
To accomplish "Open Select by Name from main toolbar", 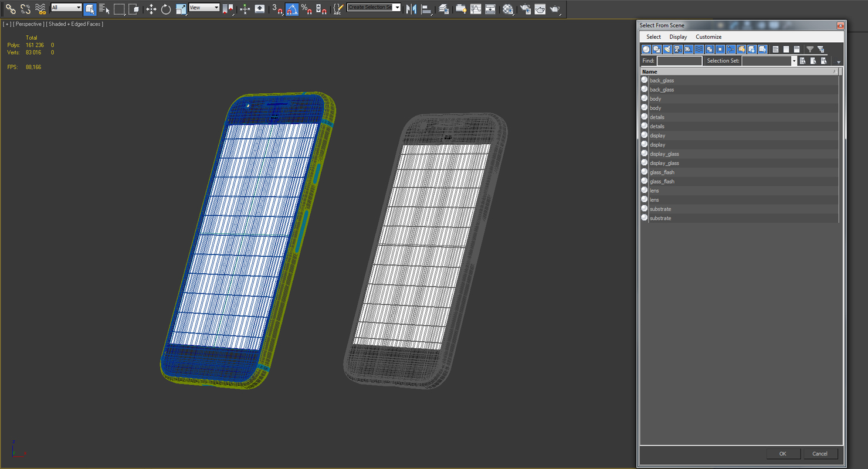I will point(104,9).
